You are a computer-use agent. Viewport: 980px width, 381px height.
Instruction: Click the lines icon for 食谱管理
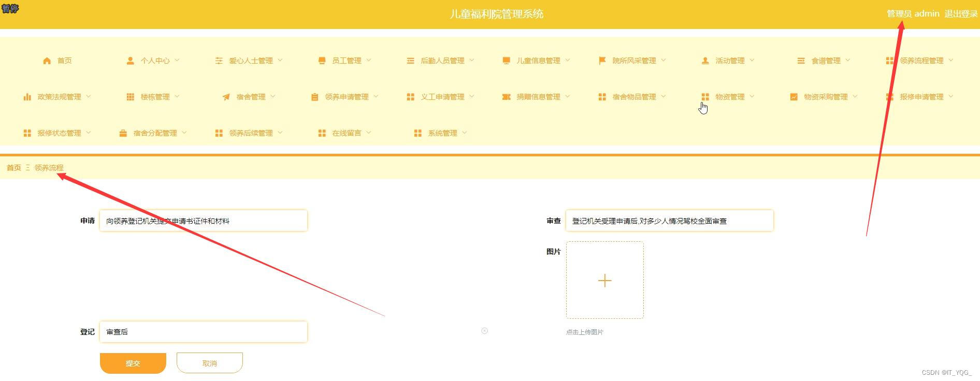(801, 61)
